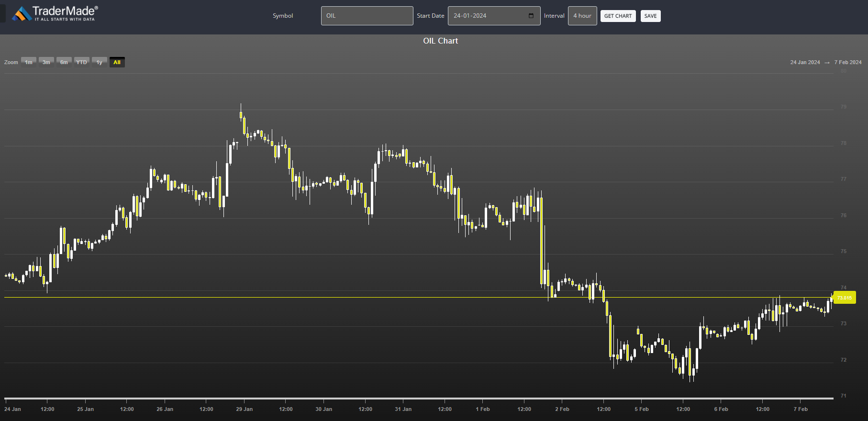Select the 1y zoom range

pos(99,62)
